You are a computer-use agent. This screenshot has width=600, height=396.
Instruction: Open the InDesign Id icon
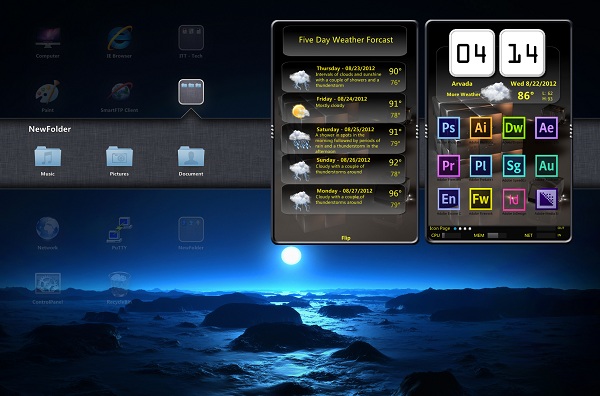(514, 199)
